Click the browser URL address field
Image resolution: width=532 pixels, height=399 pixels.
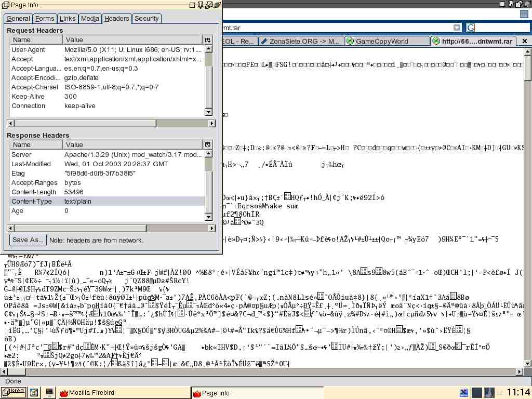tap(338, 28)
